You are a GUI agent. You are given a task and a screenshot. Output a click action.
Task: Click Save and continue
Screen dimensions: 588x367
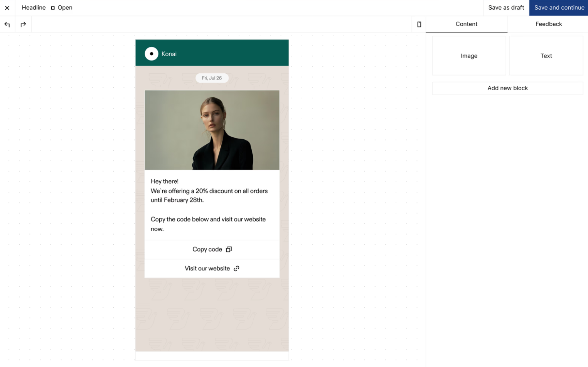558,7
